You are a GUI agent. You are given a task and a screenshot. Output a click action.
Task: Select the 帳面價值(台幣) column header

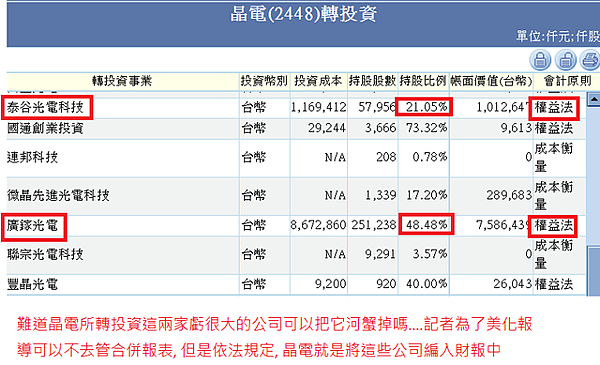click(491, 81)
